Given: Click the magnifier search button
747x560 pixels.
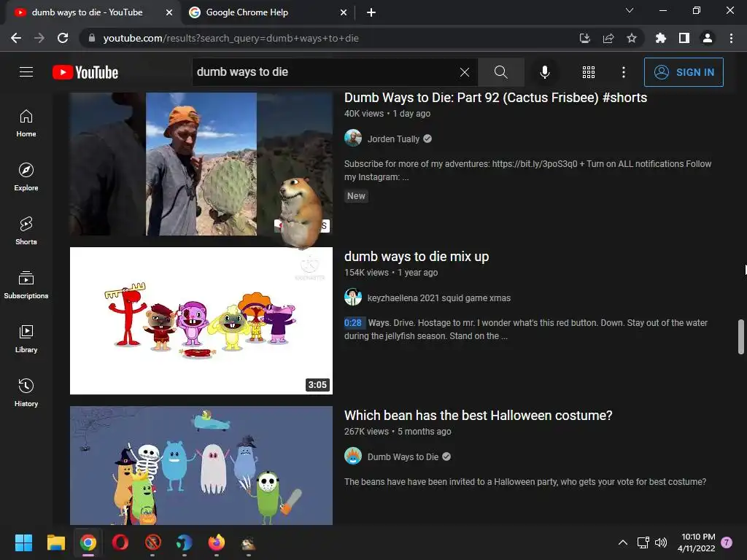Looking at the screenshot, I should pyautogui.click(x=500, y=72).
